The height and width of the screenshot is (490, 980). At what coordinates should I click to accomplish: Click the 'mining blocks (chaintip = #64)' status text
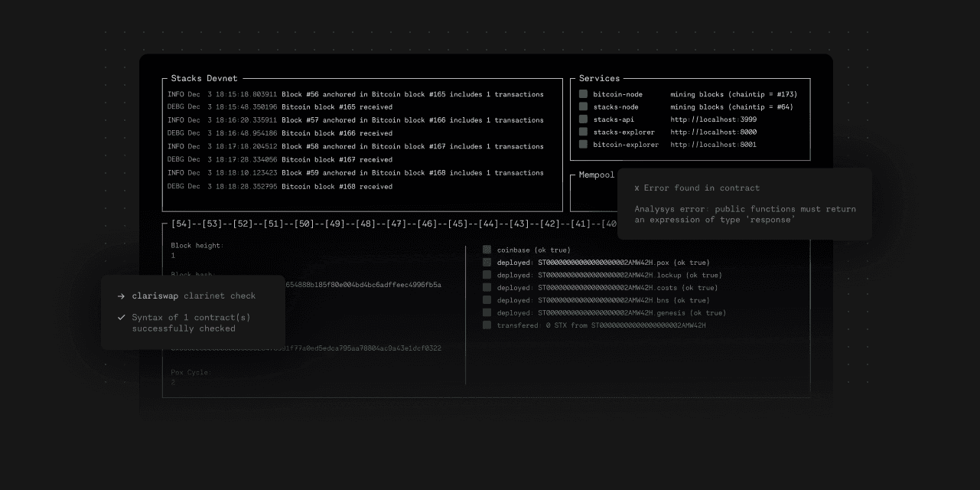pyautogui.click(x=731, y=107)
